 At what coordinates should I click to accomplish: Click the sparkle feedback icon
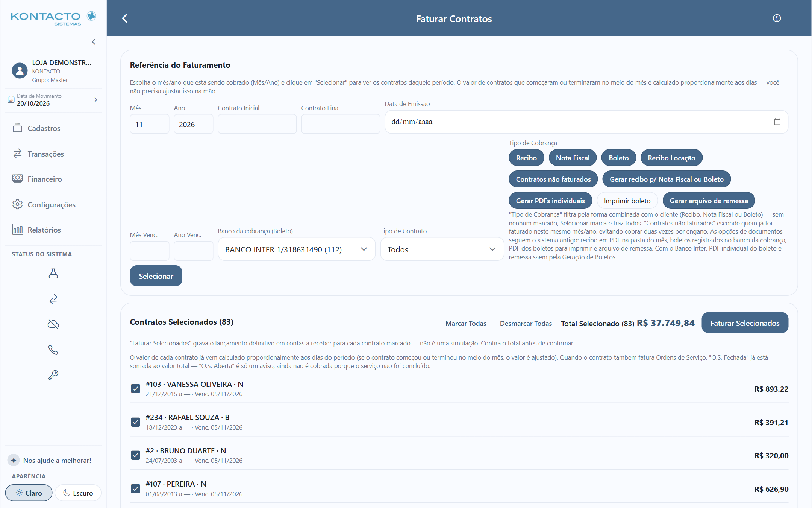[14, 460]
